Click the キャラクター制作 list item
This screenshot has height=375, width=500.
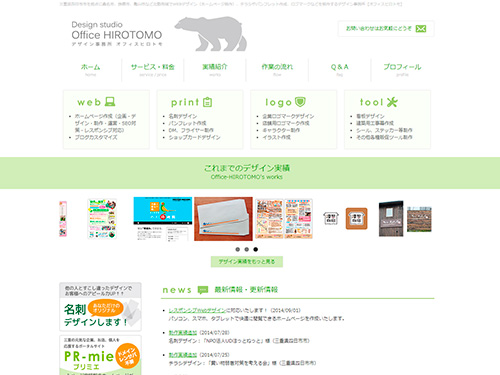point(281,130)
